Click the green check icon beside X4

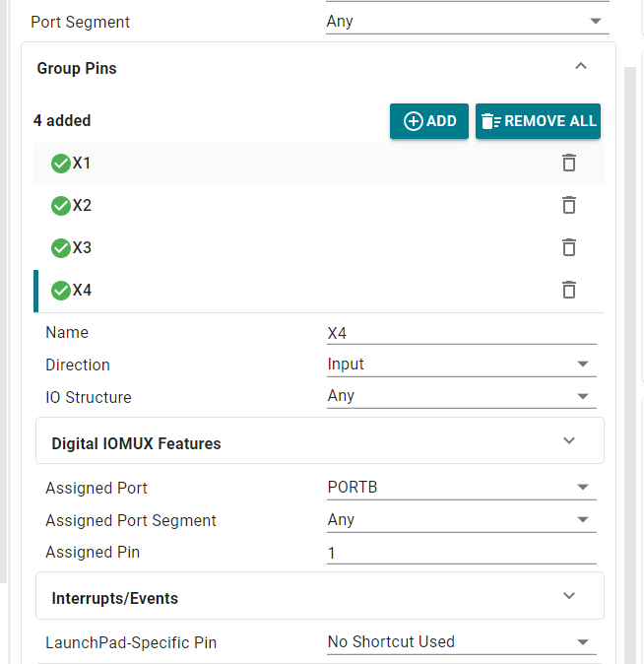click(60, 291)
